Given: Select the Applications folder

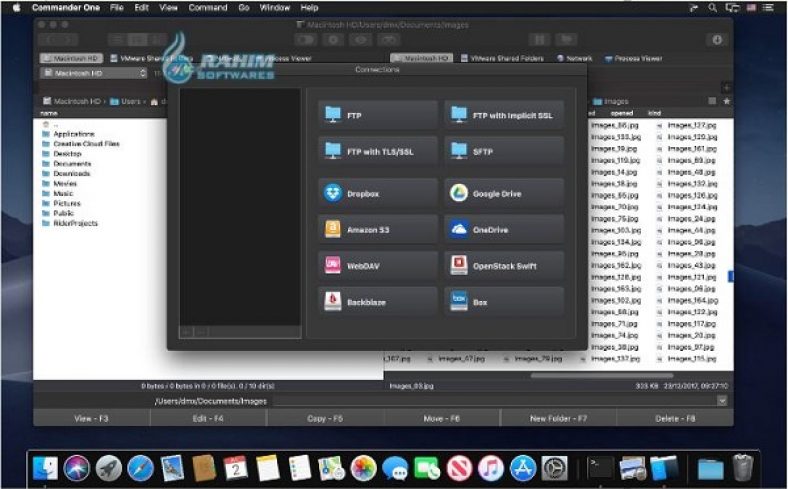Looking at the screenshot, I should (x=74, y=134).
